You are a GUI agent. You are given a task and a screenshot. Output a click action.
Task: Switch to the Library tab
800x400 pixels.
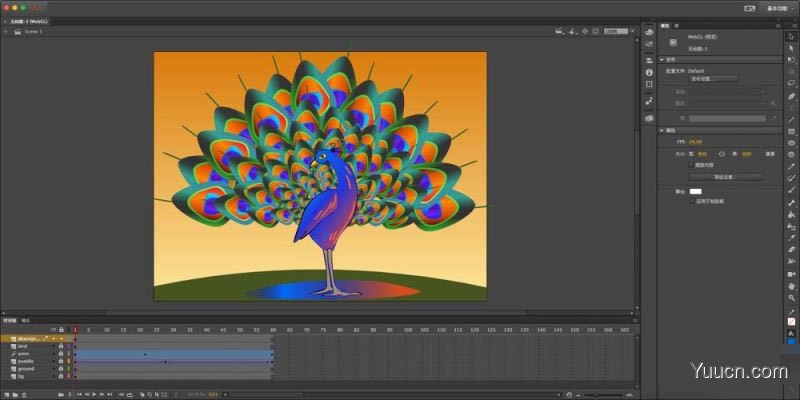click(677, 25)
